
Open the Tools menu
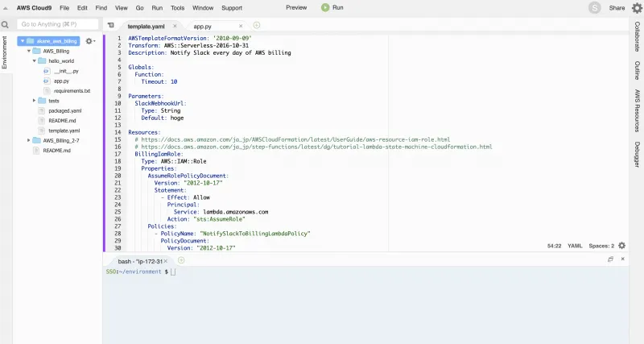(x=177, y=7)
